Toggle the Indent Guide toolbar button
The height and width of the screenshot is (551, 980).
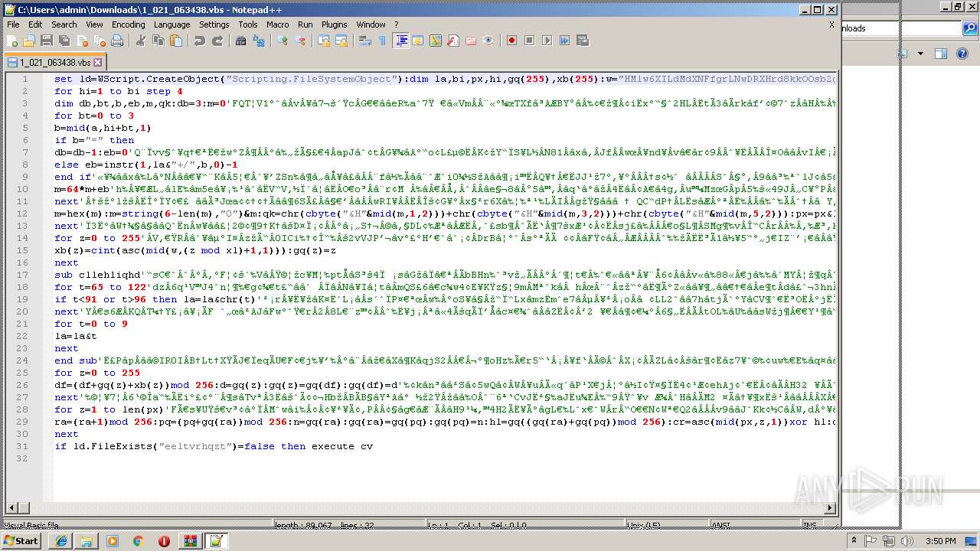pos(400,41)
